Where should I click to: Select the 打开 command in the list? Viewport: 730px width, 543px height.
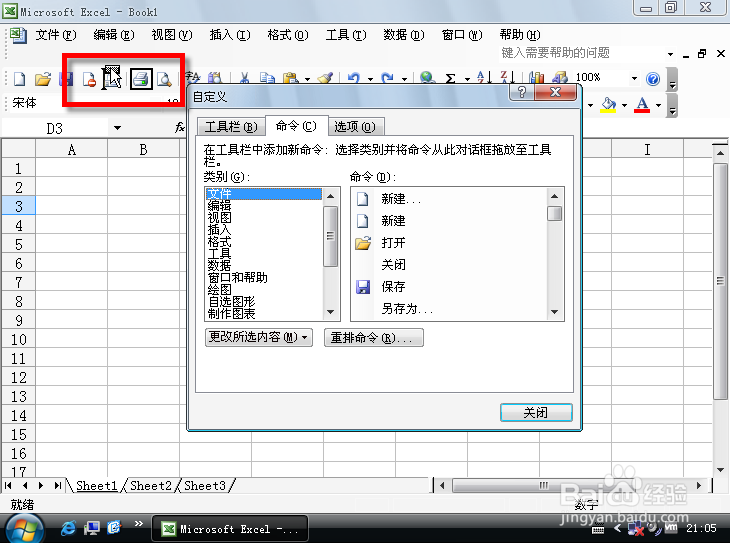pyautogui.click(x=393, y=243)
